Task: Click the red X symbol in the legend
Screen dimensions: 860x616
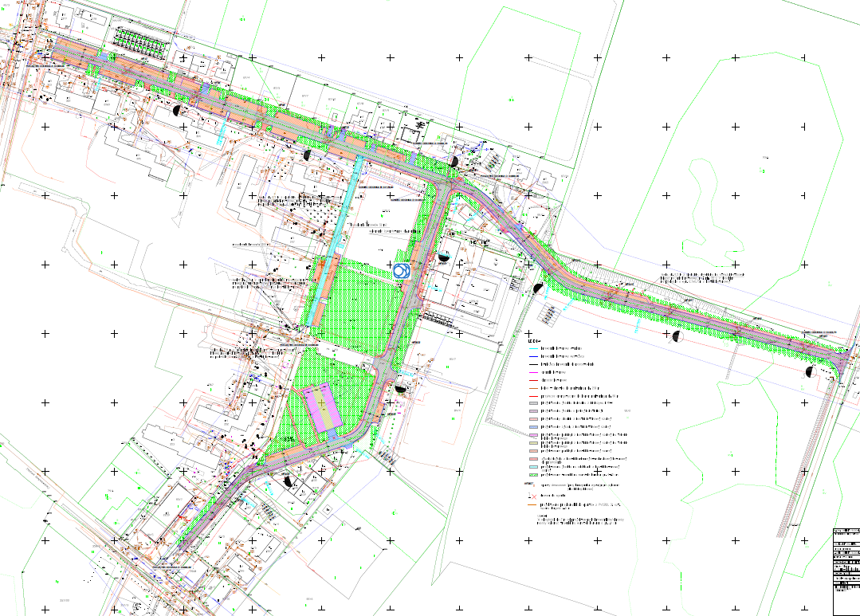Action: (533, 495)
